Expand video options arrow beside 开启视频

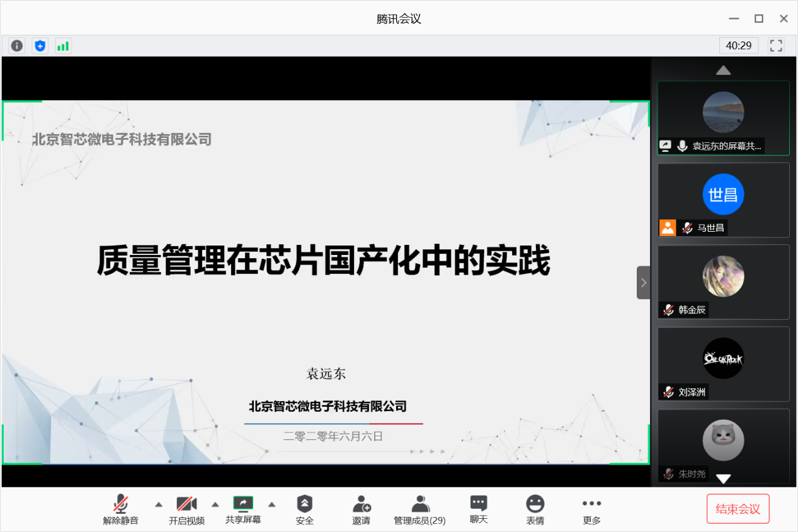point(215,504)
